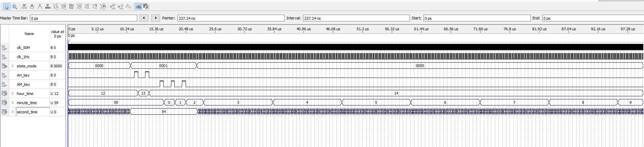Expand the state_mode bus signal
Image resolution: width=644 pixels, height=147 pixels.
13,66
